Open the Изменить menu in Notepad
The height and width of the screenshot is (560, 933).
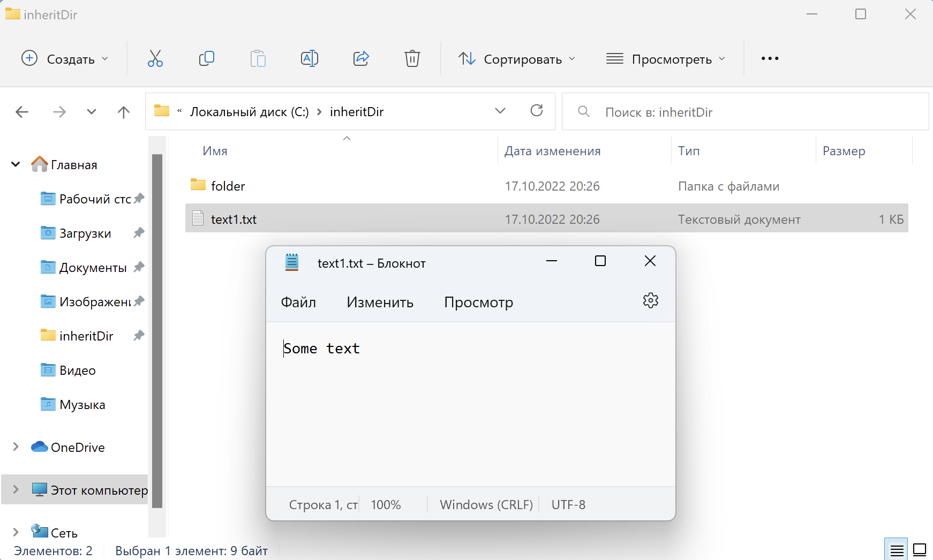(380, 302)
